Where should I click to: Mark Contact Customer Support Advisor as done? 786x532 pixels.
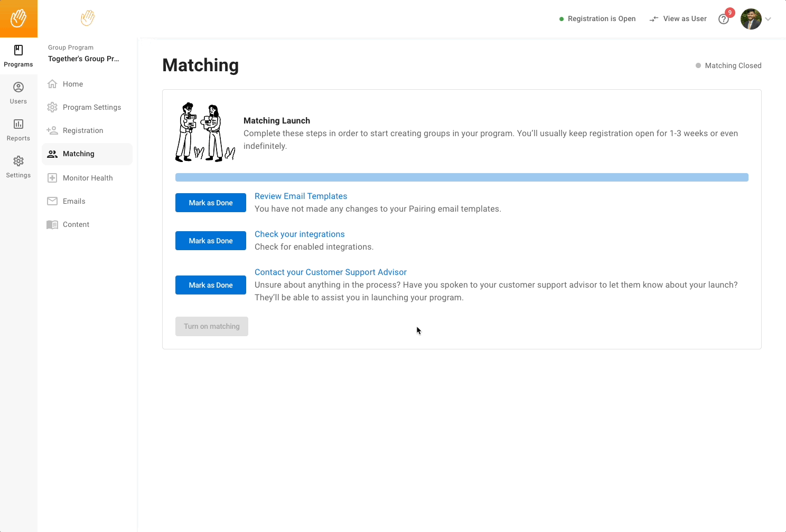point(211,285)
